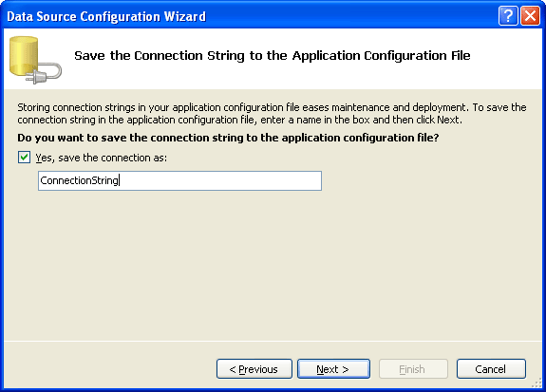Close the Data Source Configuration Wizard

530,16
